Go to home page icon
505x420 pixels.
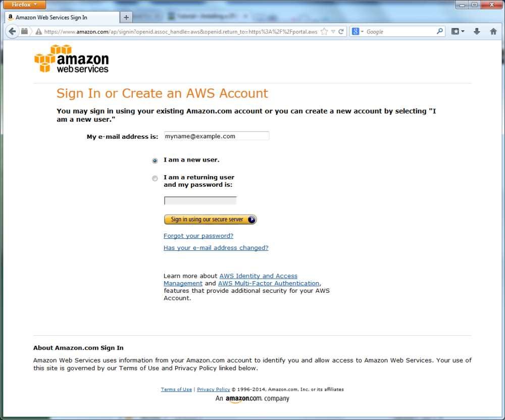pos(493,31)
